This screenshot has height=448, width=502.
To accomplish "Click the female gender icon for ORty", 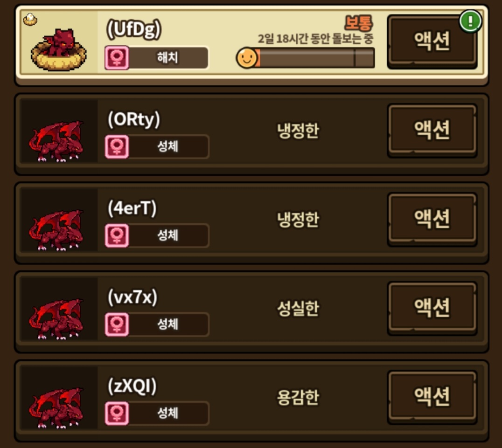I will pyautogui.click(x=117, y=146).
